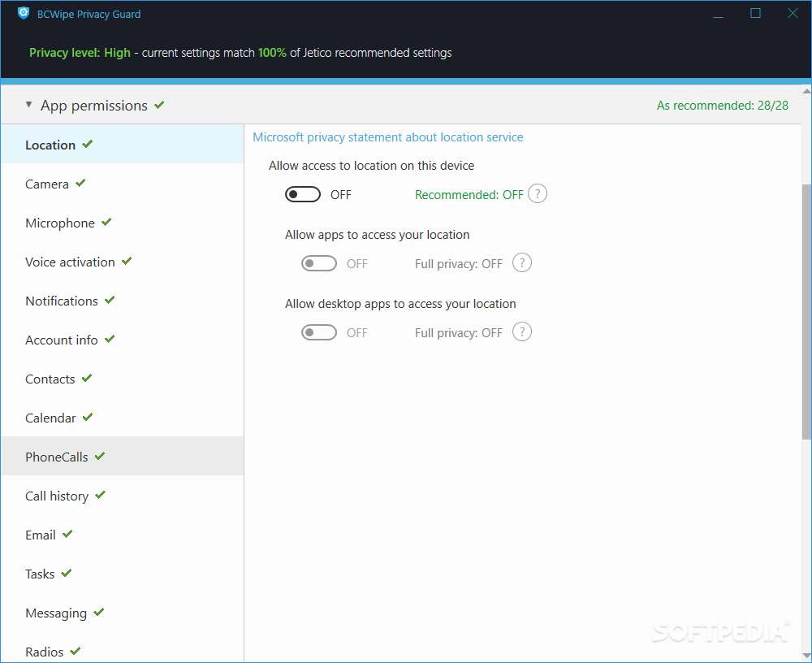This screenshot has width=812, height=663.
Task: Open Microsoft privacy statement about location service
Action: click(x=388, y=137)
